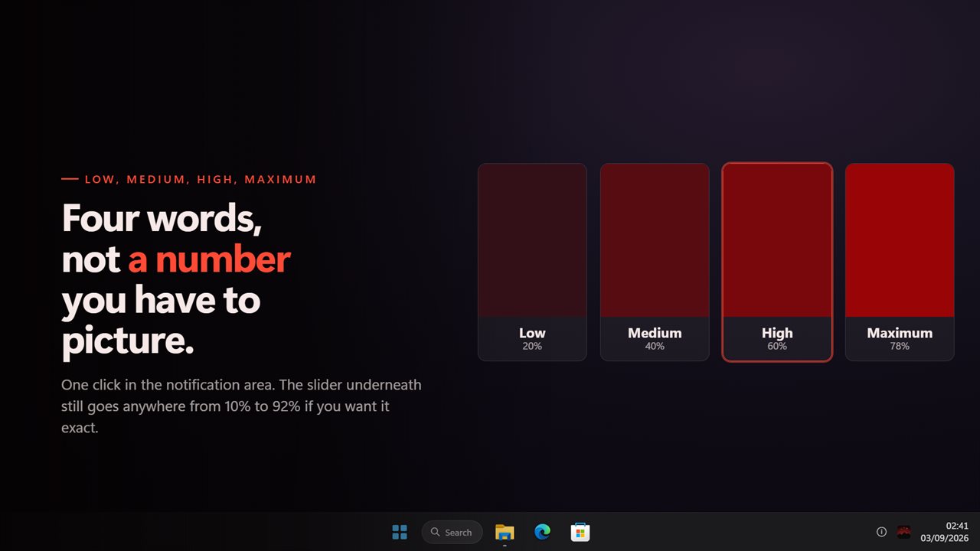Click the "LOW, MEDIUM, HIGH, MAXIMUM" eyebrow text
Screen dimensions: 980x551
click(x=201, y=179)
